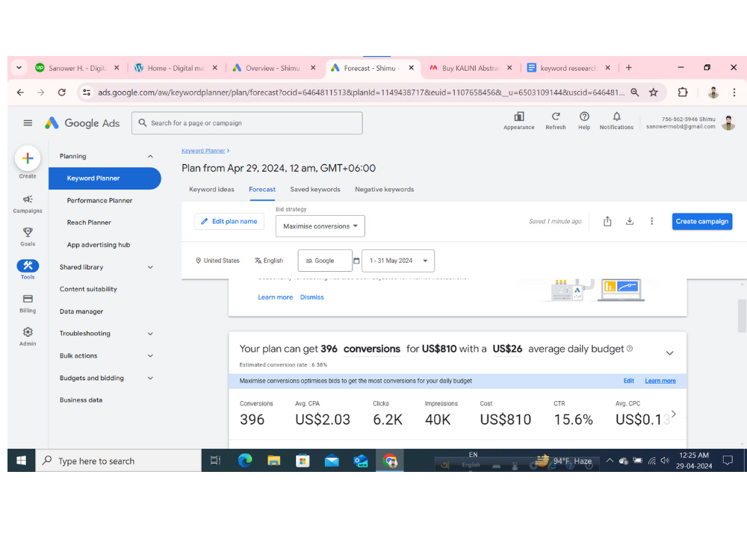The height and width of the screenshot is (560, 747).
Task: Click Edit plan name
Action: coord(229,222)
